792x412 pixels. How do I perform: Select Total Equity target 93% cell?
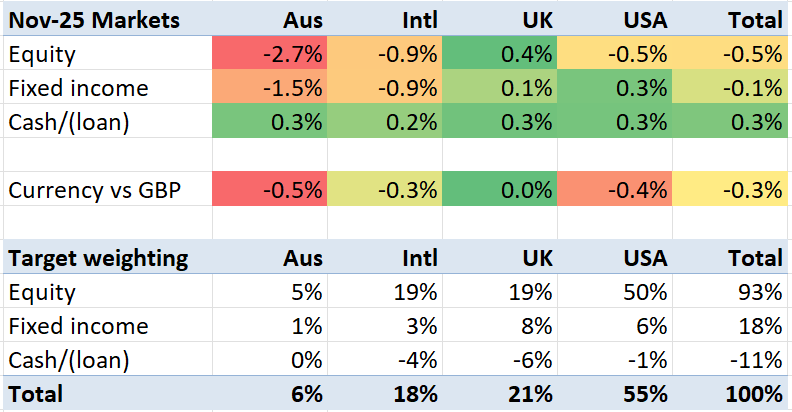[x=731, y=292]
